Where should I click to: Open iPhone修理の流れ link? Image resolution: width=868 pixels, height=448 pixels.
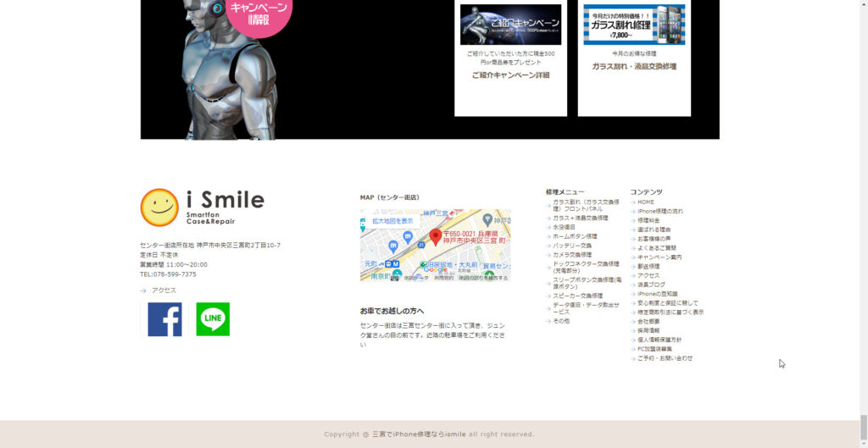(x=659, y=211)
